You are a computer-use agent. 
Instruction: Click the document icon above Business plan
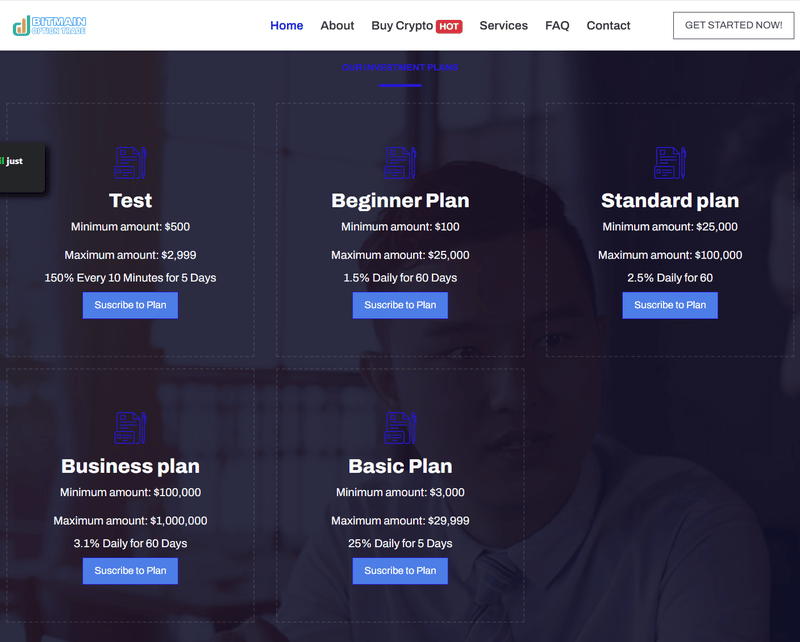[130, 428]
